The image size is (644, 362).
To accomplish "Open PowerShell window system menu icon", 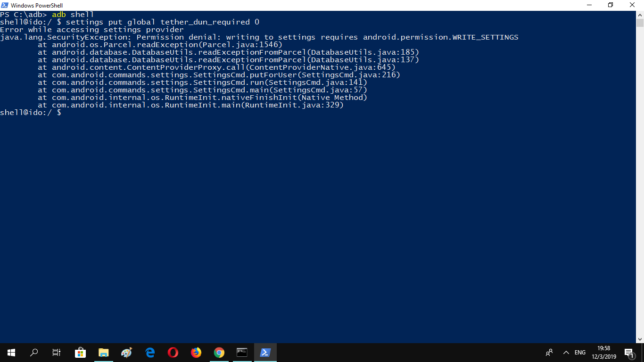I will point(5,5).
